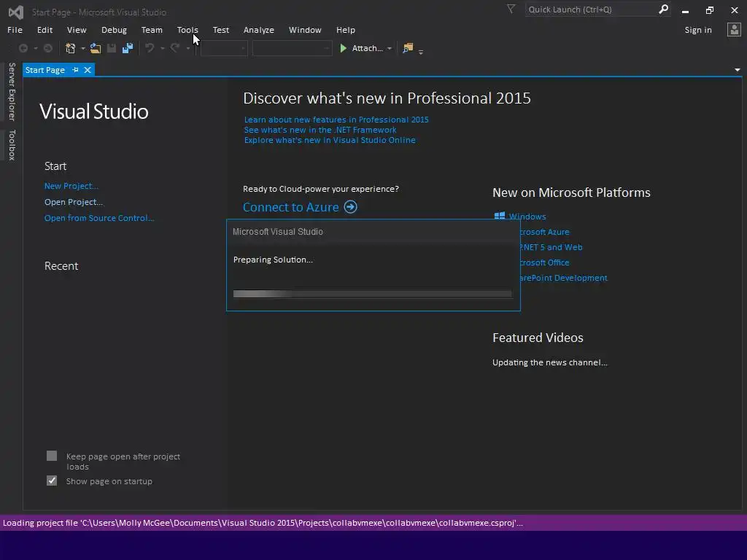Expand the New Project dropdown arrow
Viewport: 747px width, 560px height.
point(83,49)
